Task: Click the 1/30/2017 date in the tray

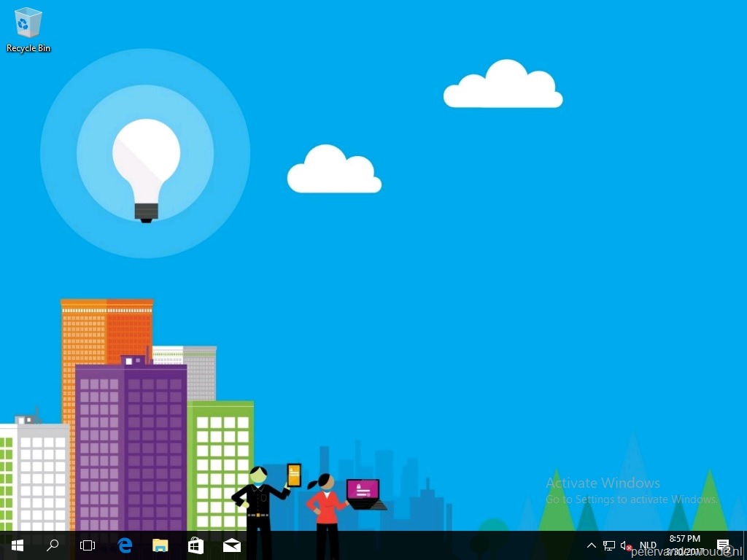Action: coord(684,550)
